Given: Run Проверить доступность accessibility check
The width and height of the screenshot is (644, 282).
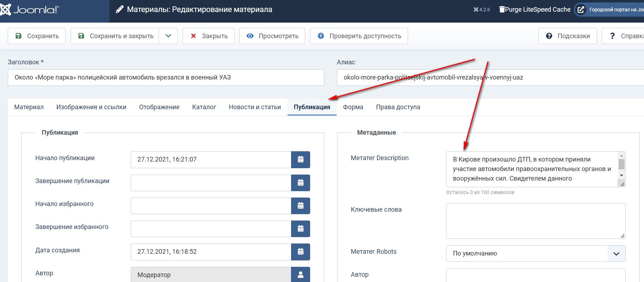Looking at the screenshot, I should [359, 36].
